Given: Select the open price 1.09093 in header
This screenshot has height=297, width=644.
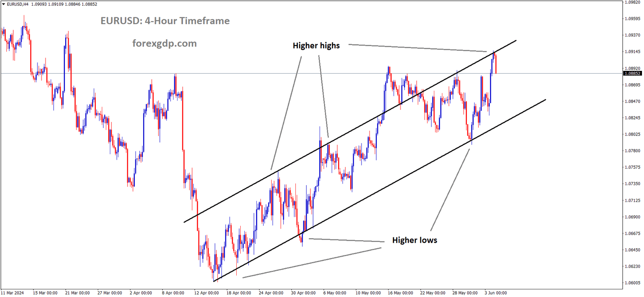Looking at the screenshot, I should coord(38,4).
